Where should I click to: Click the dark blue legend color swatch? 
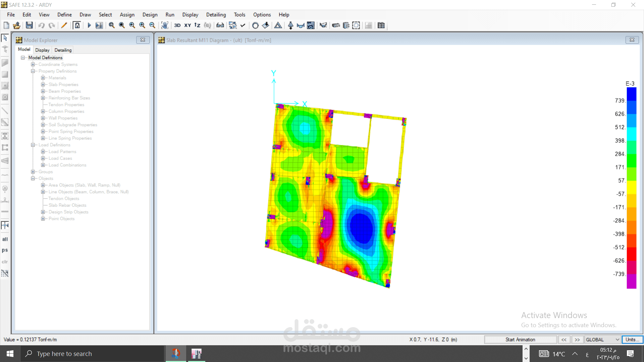(x=631, y=94)
